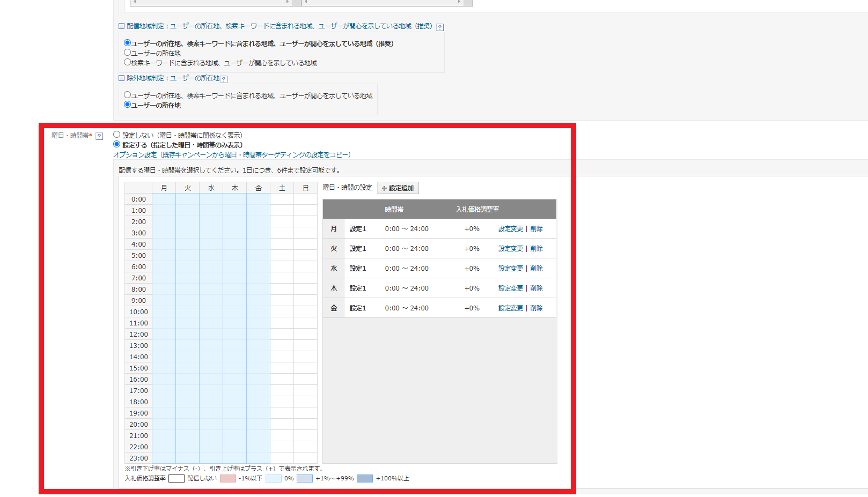Open help icon beside 曜日・時間帯 label
This screenshot has width=868, height=497.
(x=99, y=136)
